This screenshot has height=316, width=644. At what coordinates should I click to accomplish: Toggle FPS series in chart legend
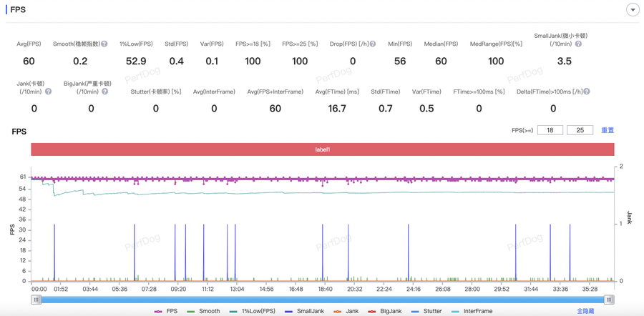tap(166, 312)
